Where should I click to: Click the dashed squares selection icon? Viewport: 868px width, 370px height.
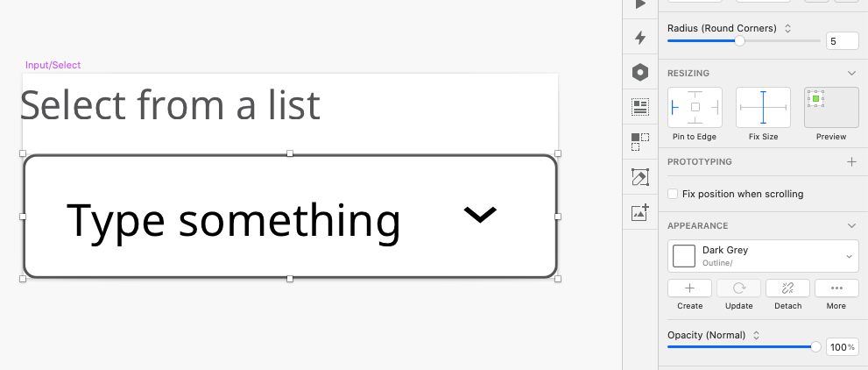[x=640, y=141]
